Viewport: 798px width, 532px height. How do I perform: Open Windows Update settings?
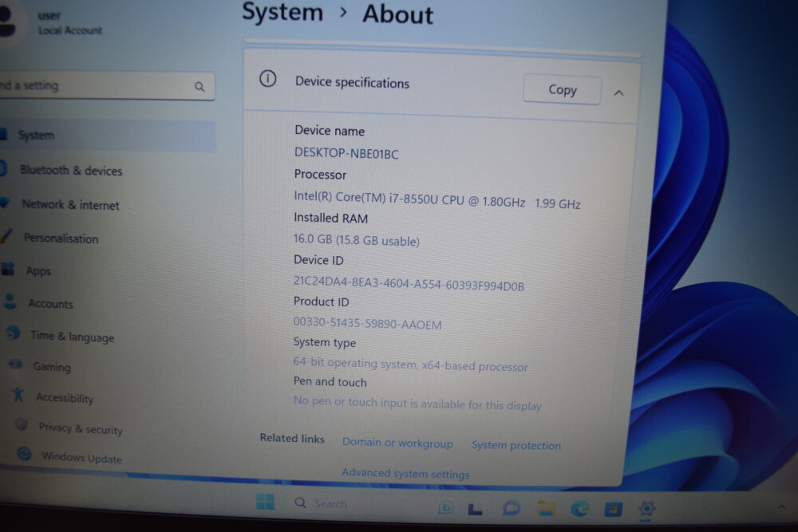pos(82,457)
